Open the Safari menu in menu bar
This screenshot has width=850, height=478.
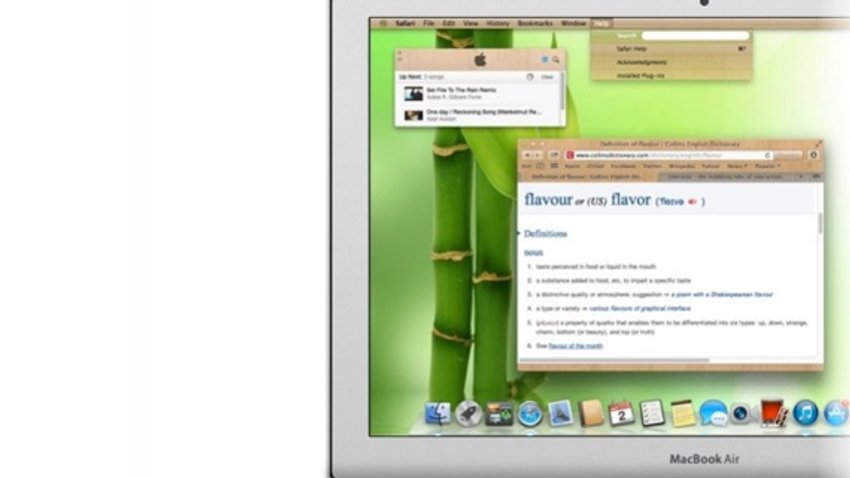(x=405, y=23)
